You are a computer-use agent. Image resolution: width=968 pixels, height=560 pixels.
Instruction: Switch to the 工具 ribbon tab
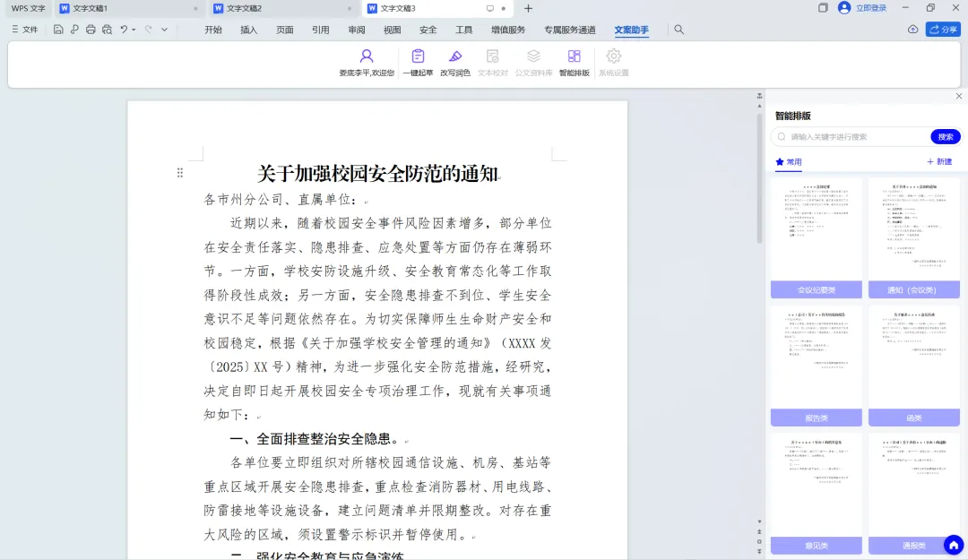tap(463, 30)
